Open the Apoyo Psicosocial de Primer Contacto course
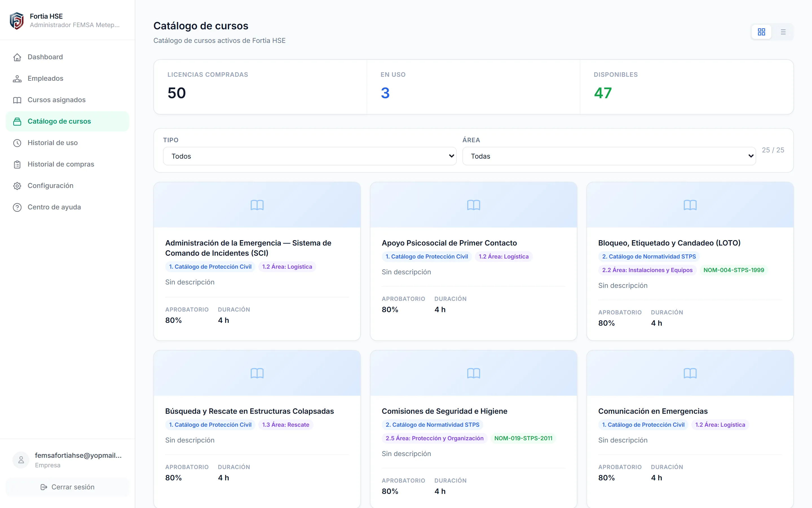 449,243
